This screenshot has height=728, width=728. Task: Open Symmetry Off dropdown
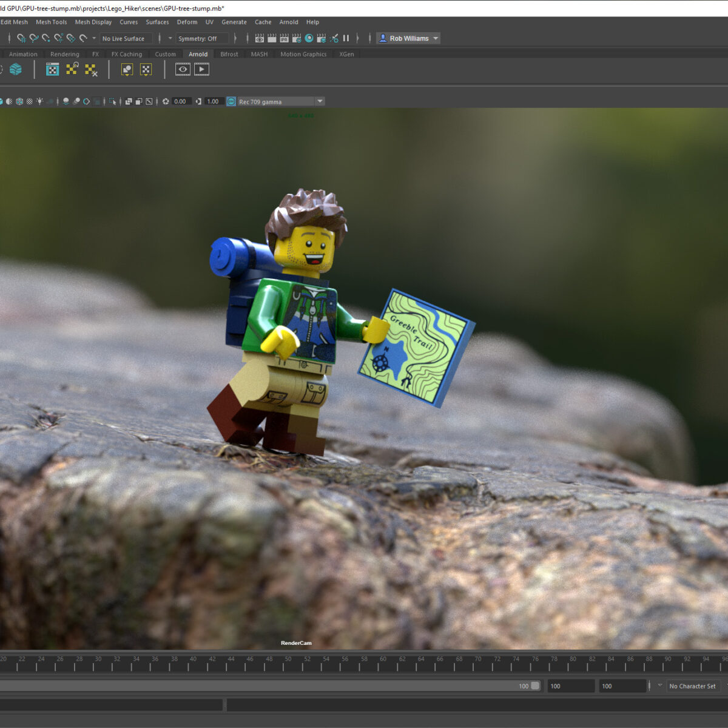[202, 38]
